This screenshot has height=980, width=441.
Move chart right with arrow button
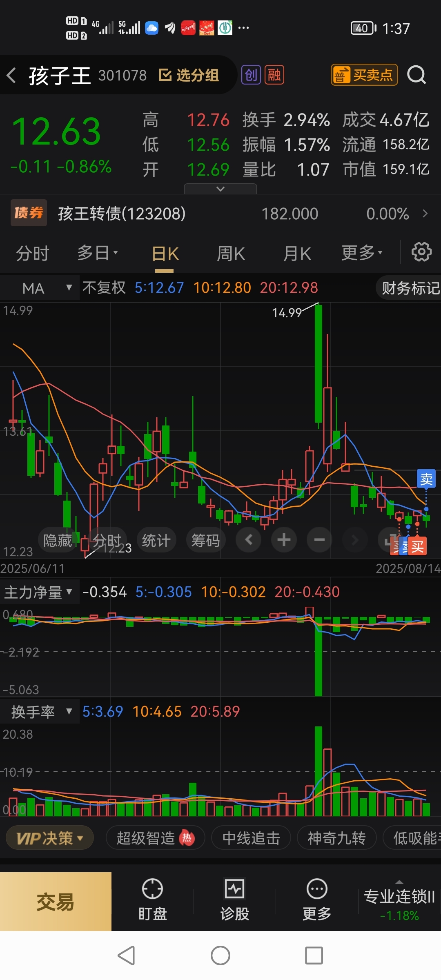tap(355, 540)
